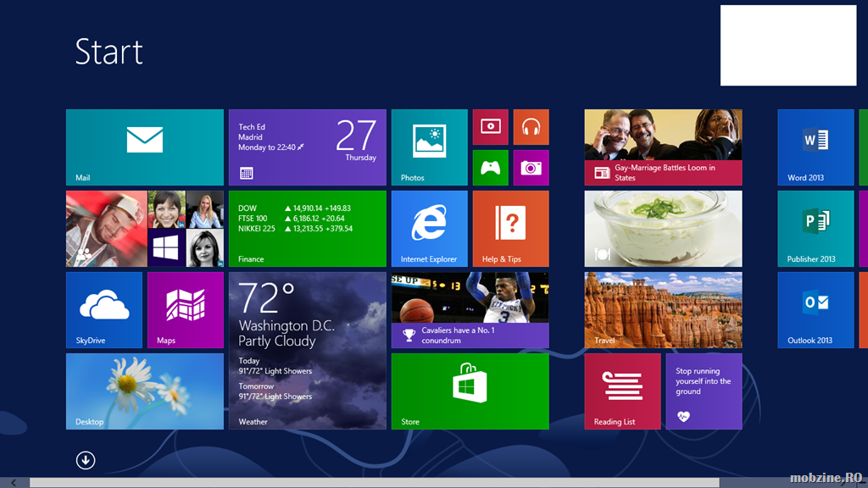The width and height of the screenshot is (868, 488).
Task: Open the Mail tile
Action: 144,147
